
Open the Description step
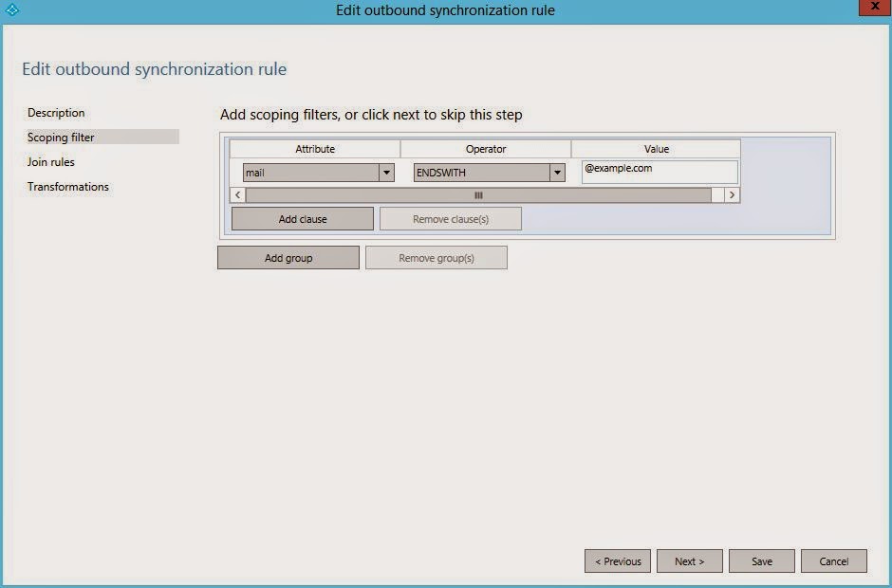[x=56, y=113]
